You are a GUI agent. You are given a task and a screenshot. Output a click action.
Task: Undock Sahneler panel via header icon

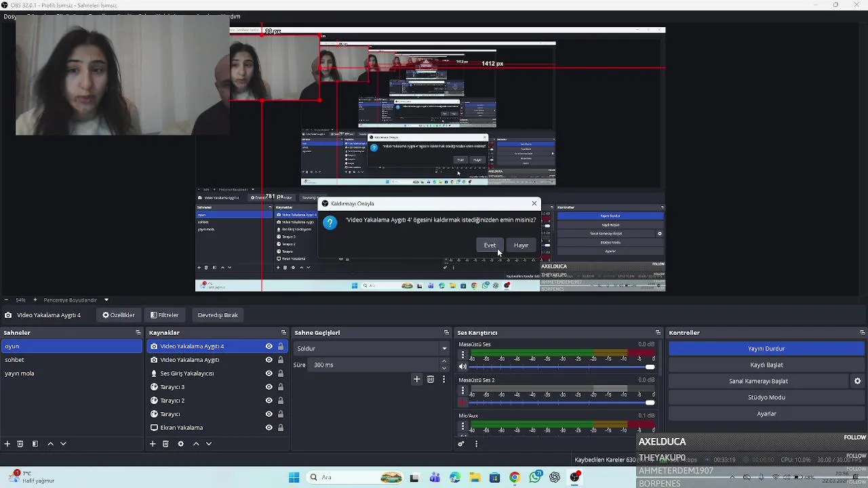point(138,333)
